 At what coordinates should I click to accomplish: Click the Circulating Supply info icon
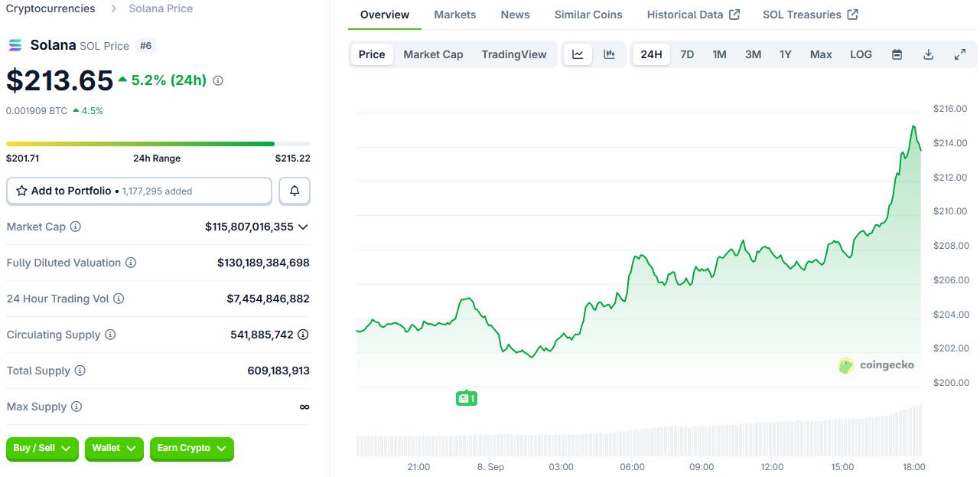tap(110, 335)
